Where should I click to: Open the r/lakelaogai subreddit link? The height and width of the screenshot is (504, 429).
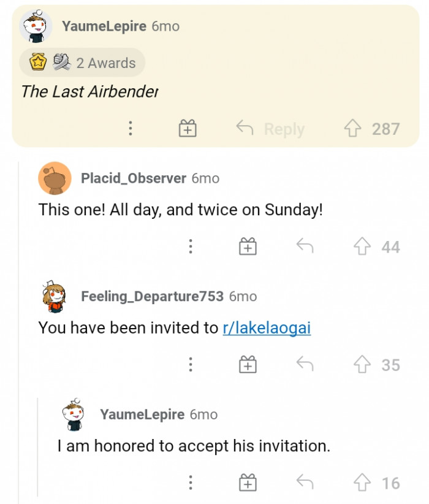[267, 328]
